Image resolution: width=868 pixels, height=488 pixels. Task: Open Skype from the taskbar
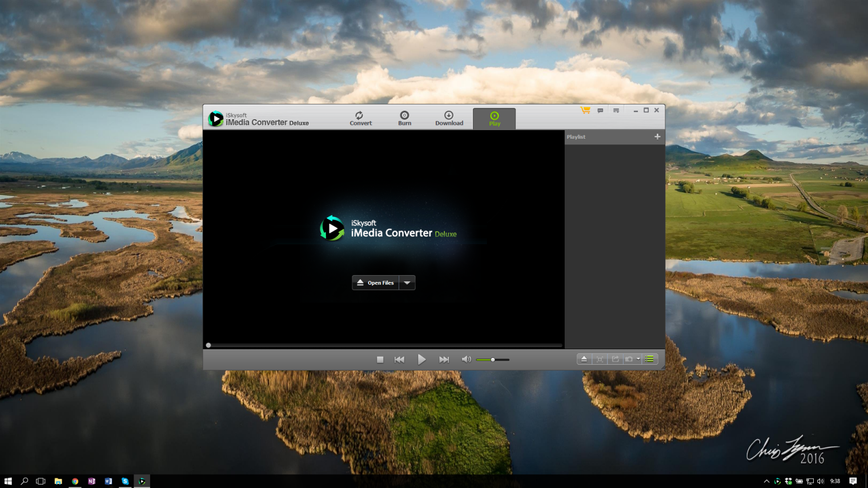point(125,481)
